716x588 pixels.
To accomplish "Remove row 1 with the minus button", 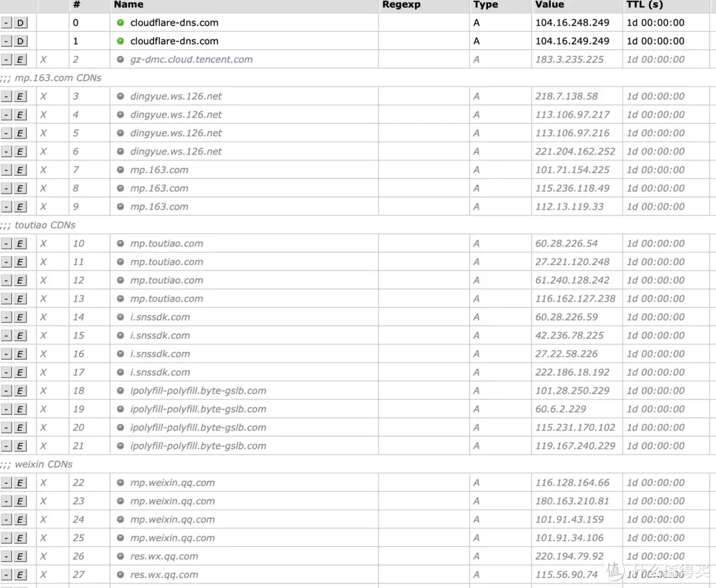I will [7, 41].
